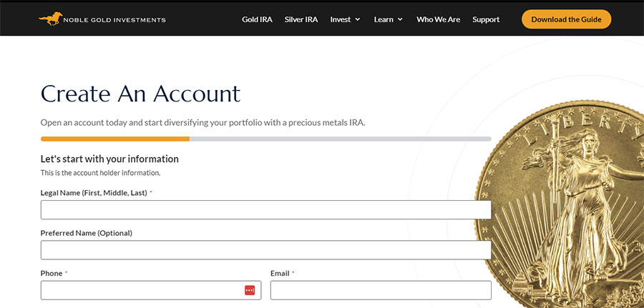Open the Support page

486,19
